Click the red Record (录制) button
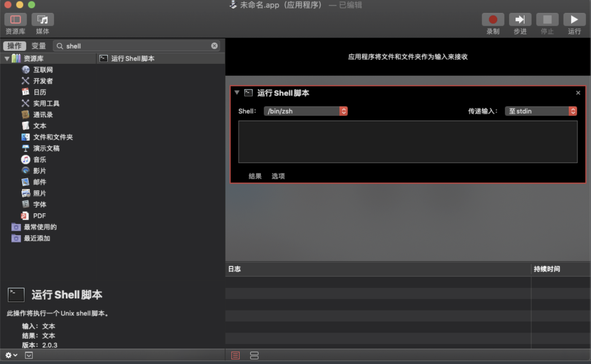 click(493, 19)
